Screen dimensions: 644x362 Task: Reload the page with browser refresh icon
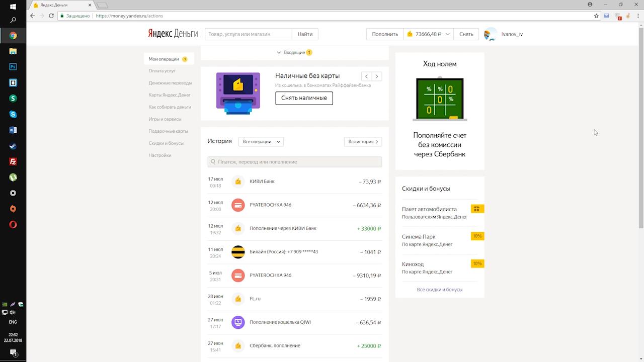(51, 16)
